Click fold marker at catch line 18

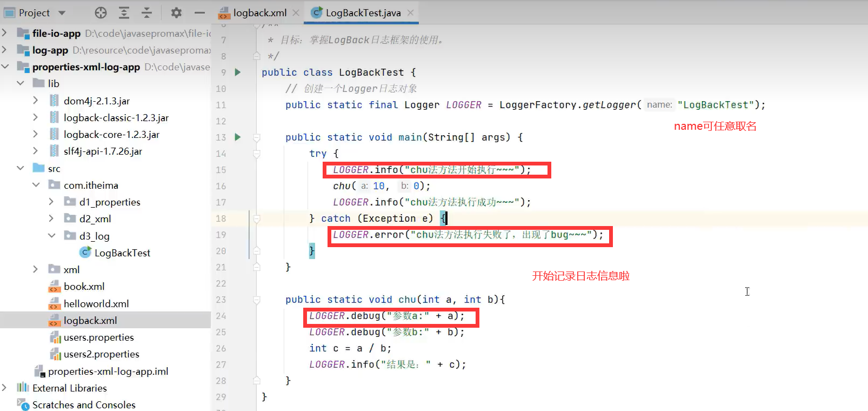(x=257, y=218)
